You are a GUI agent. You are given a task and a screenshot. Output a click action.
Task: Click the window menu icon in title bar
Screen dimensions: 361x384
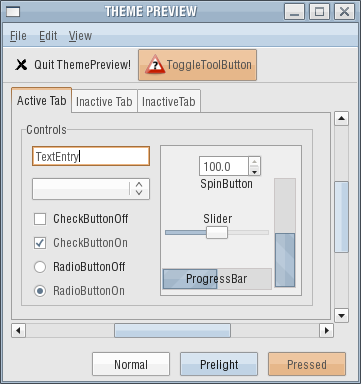point(13,12)
